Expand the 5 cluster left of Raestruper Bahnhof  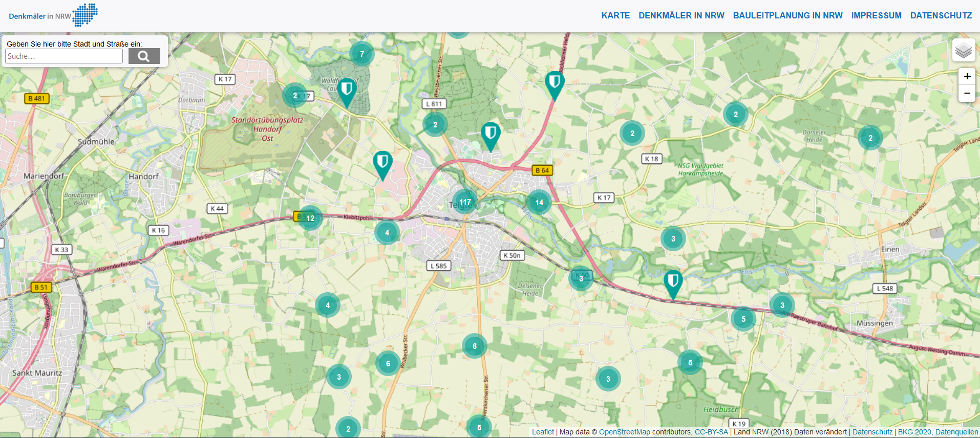[x=743, y=319]
